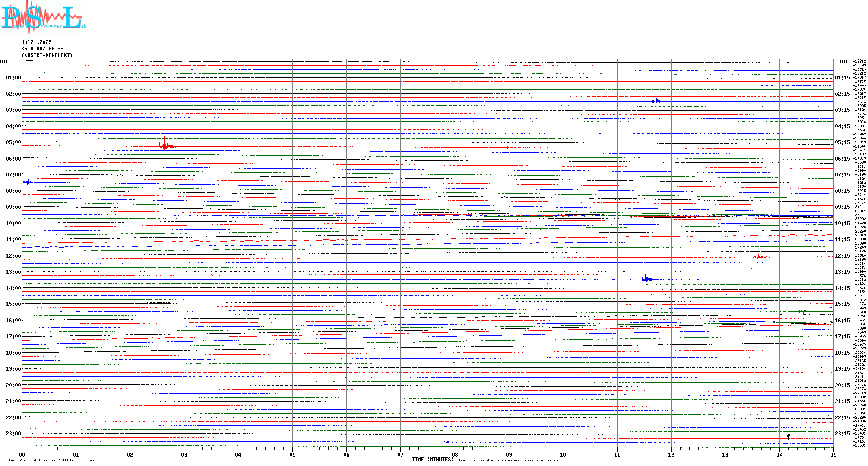Click the 05:15 end-time label
Image resolution: width=868 pixels, height=466 pixels.
pyautogui.click(x=843, y=142)
